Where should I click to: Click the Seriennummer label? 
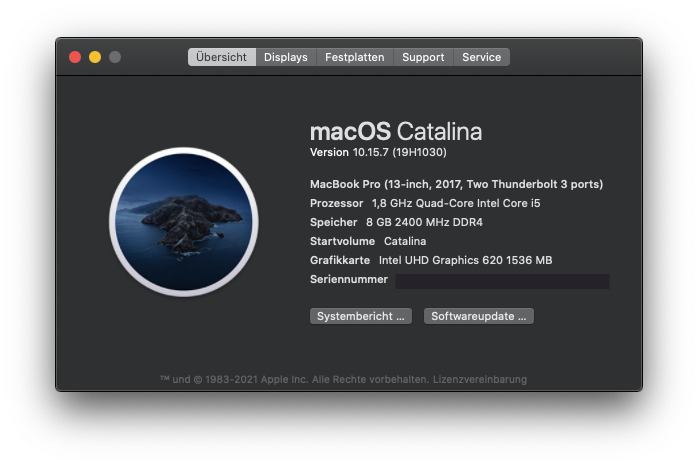click(349, 279)
